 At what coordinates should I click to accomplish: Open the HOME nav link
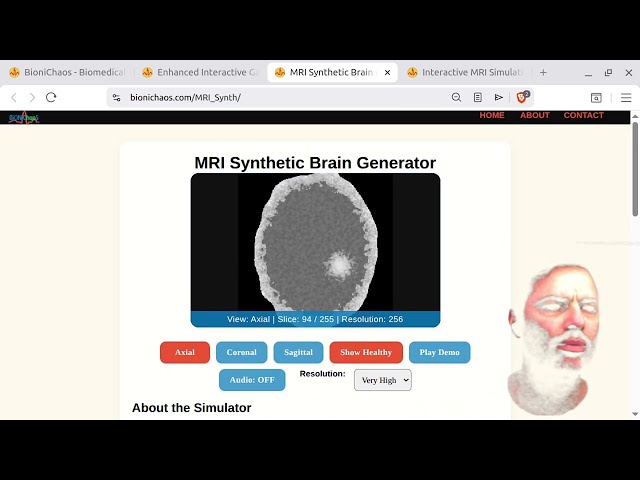tap(492, 116)
